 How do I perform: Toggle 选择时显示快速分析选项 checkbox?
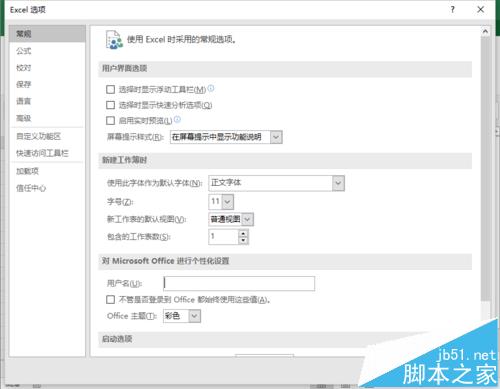pyautogui.click(x=110, y=105)
